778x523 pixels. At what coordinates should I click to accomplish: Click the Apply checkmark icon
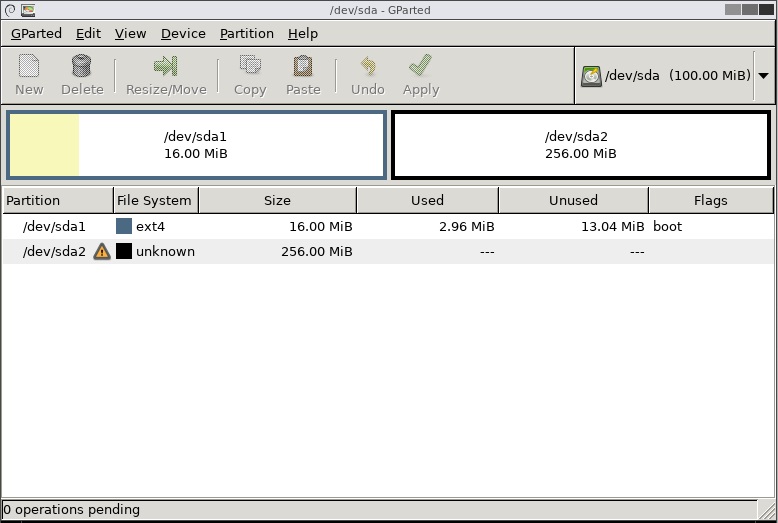(420, 65)
